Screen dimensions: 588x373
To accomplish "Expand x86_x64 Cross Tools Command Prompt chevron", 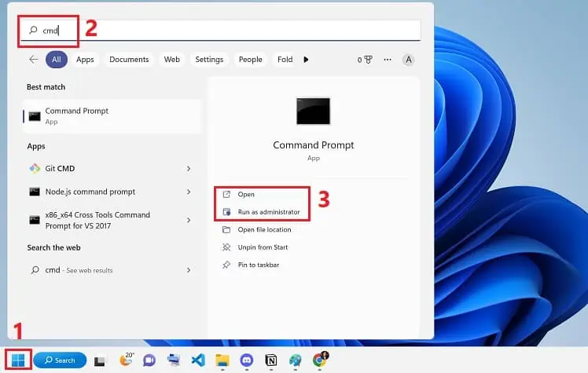I will coord(189,220).
